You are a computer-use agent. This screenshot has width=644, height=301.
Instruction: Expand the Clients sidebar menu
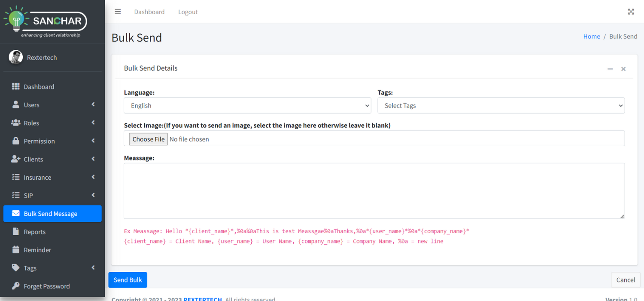pyautogui.click(x=52, y=159)
